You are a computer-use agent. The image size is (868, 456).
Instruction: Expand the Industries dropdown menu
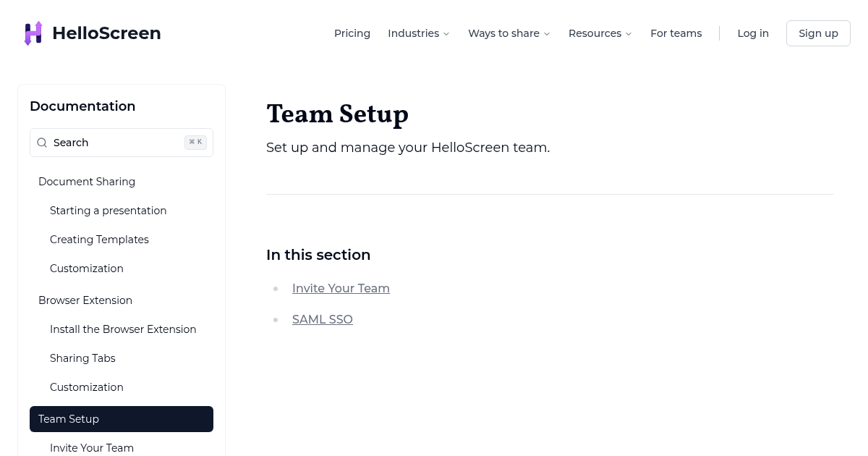tap(419, 33)
